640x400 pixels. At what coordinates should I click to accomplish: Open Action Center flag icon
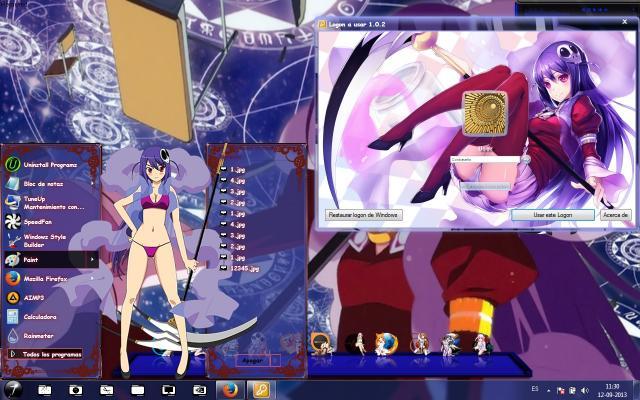pyautogui.click(x=560, y=390)
